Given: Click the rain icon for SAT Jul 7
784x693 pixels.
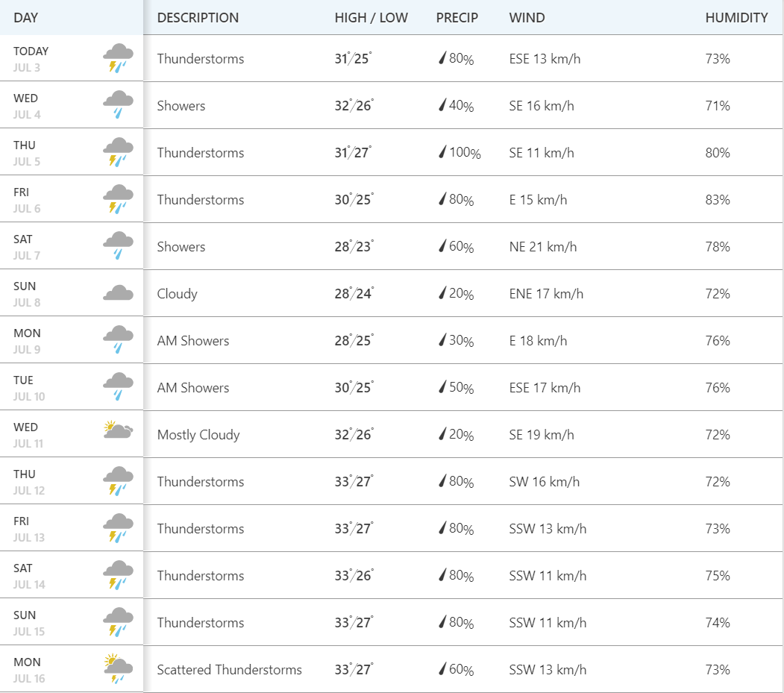Looking at the screenshot, I should tap(118, 246).
